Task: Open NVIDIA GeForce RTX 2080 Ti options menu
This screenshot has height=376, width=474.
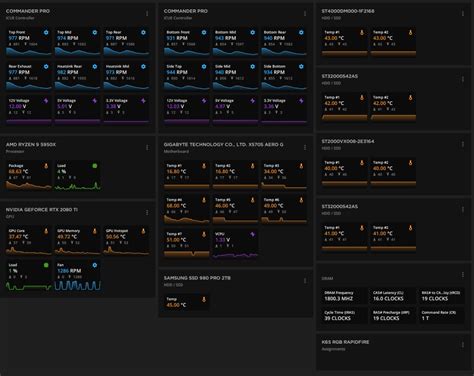Action: pyautogui.click(x=147, y=212)
